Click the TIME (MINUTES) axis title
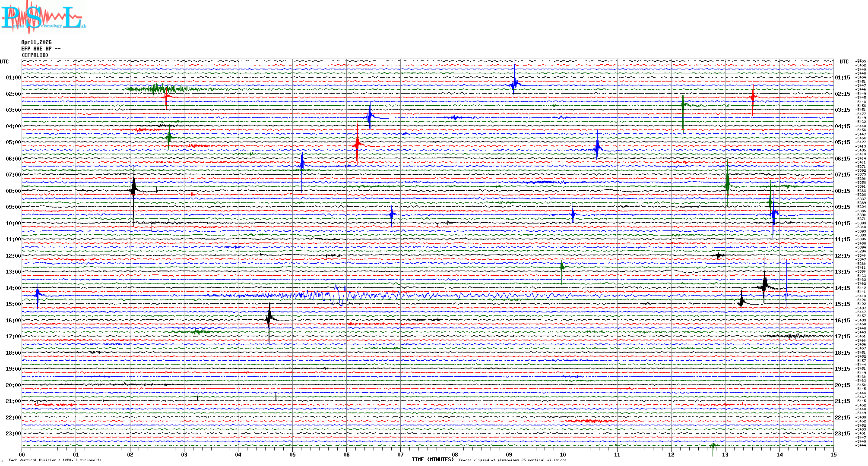Screen dimensions: 868x466 432,460
